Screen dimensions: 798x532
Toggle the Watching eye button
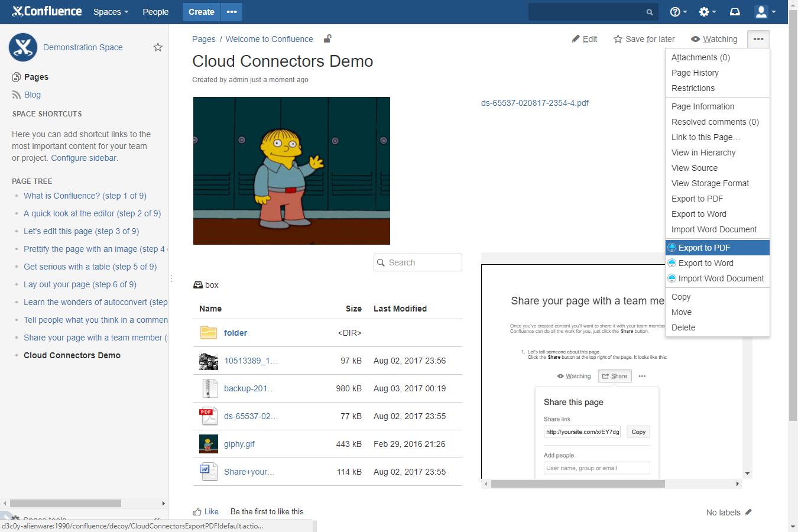714,39
